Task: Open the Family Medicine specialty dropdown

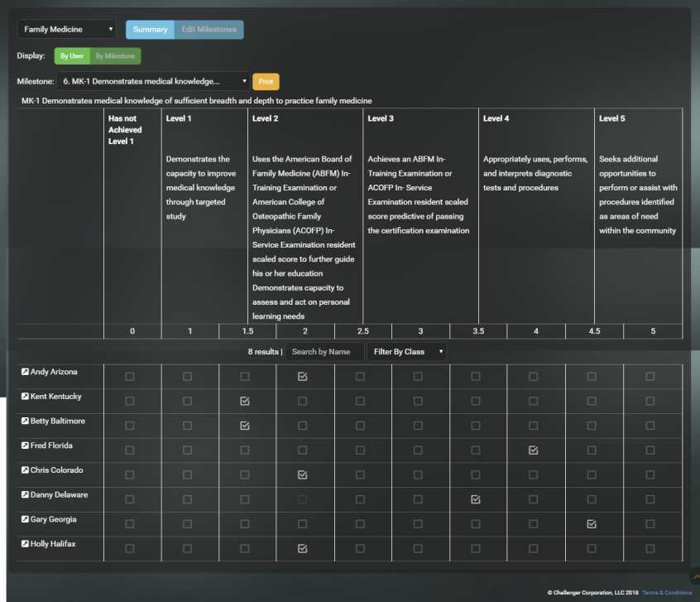Action: (67, 30)
